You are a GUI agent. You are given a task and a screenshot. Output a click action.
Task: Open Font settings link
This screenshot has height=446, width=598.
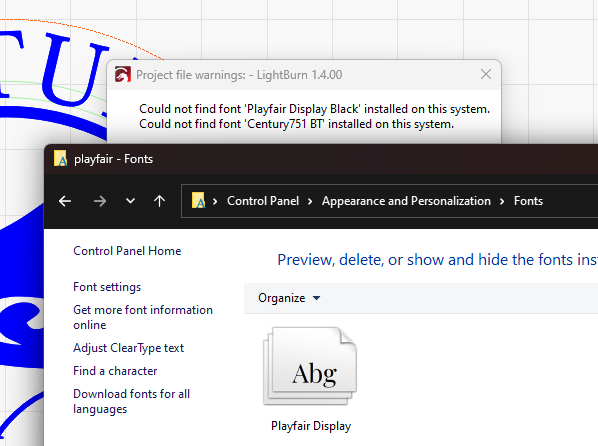tap(107, 287)
